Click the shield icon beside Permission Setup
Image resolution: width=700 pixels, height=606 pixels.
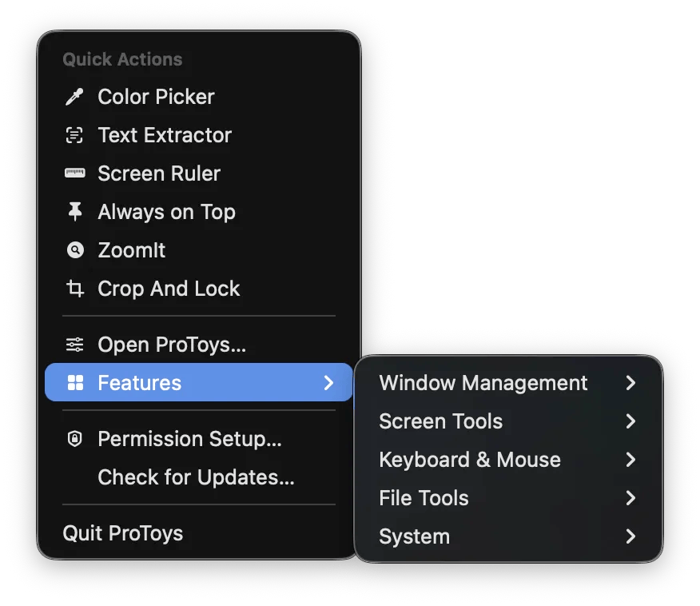(74, 439)
